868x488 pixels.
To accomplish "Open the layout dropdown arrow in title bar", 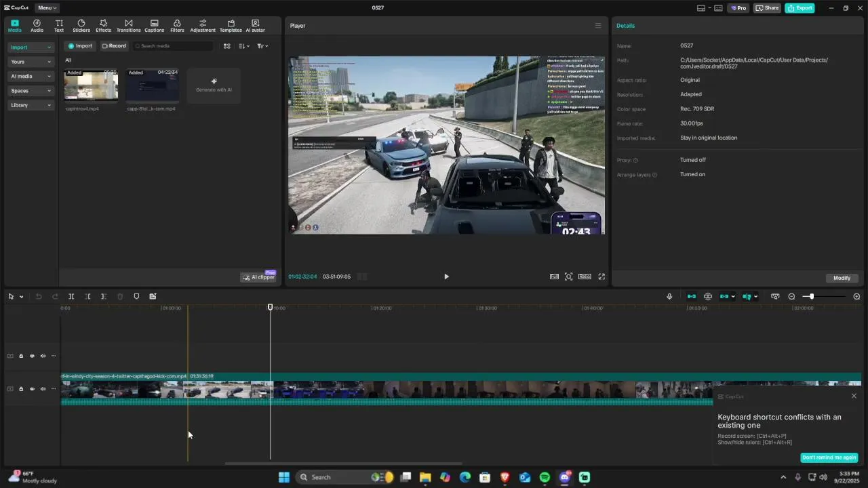I will (709, 8).
